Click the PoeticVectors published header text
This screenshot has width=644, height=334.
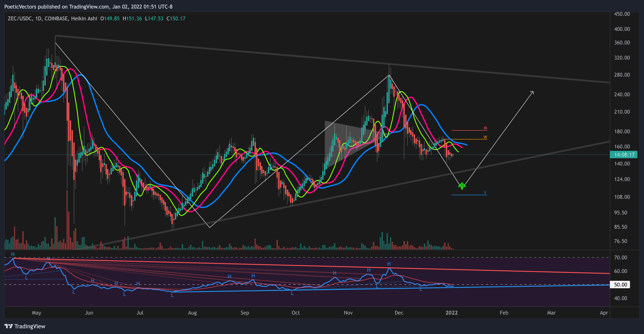click(x=88, y=7)
